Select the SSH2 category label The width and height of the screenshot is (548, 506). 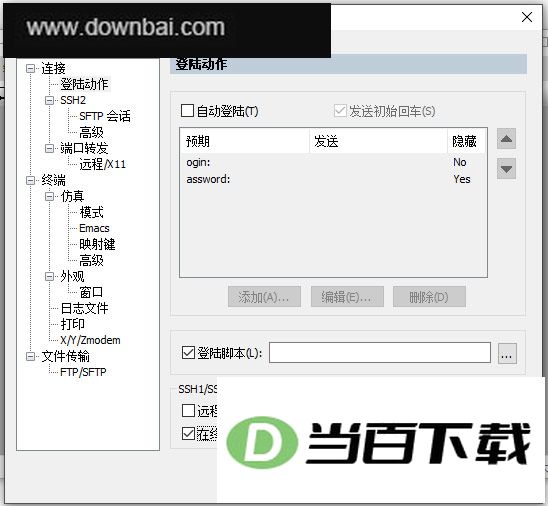[73, 100]
